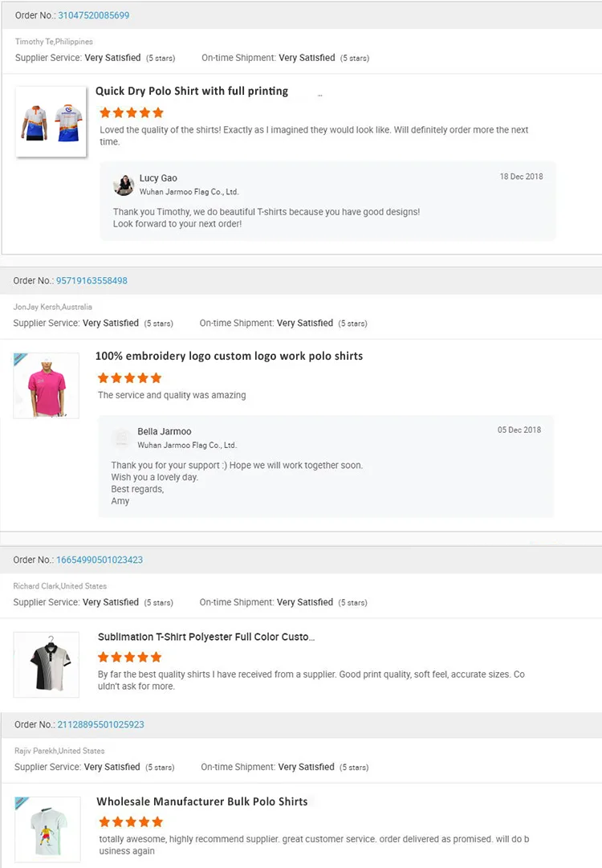Open order number 31047520085699 link
This screenshot has width=602, height=868.
click(x=93, y=15)
